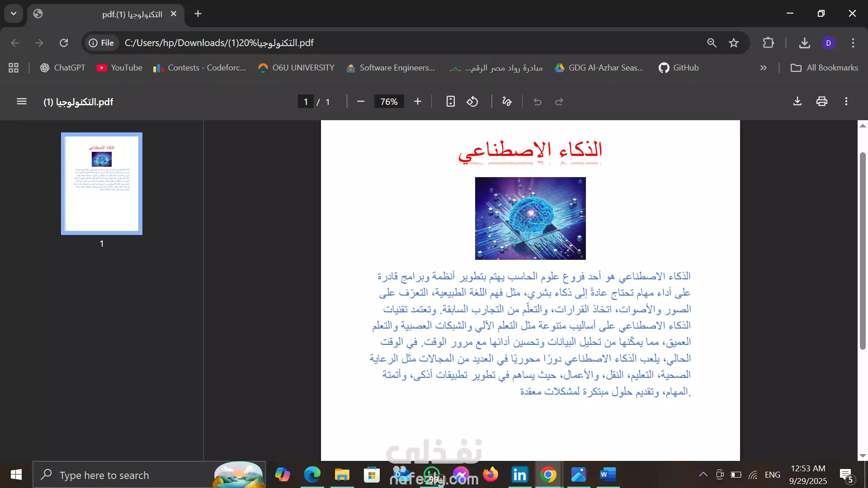The height and width of the screenshot is (488, 868).
Task: Select the draw annotation tool
Action: point(507,102)
